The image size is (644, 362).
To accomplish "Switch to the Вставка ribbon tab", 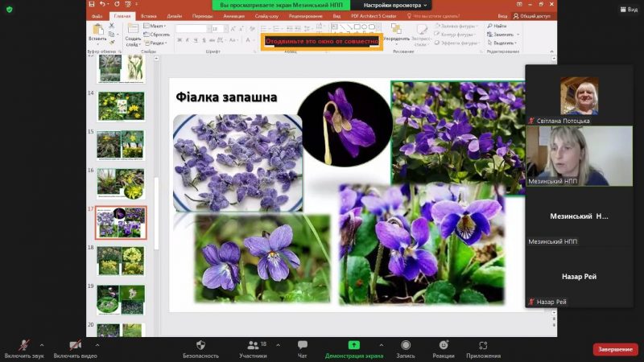I will 148,15.
